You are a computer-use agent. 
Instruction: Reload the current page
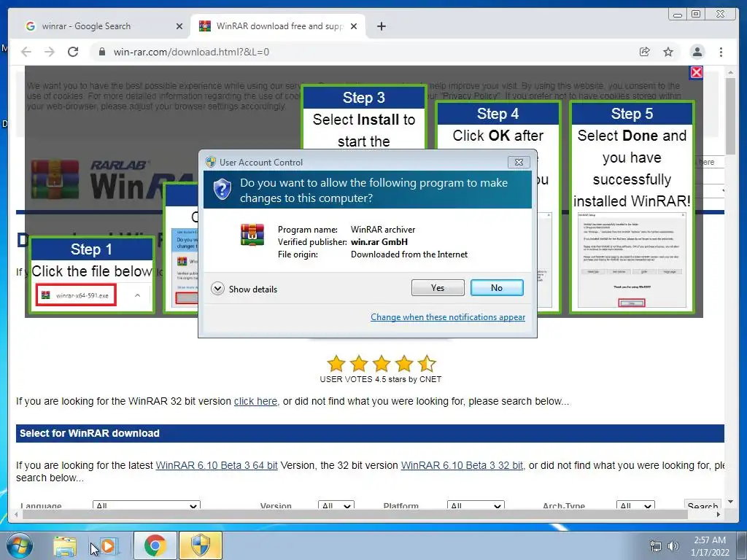[73, 52]
